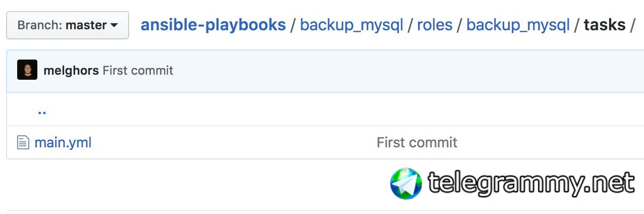Click empty area of latest commit bar
This screenshot has width=644, height=214.
(x=404, y=71)
